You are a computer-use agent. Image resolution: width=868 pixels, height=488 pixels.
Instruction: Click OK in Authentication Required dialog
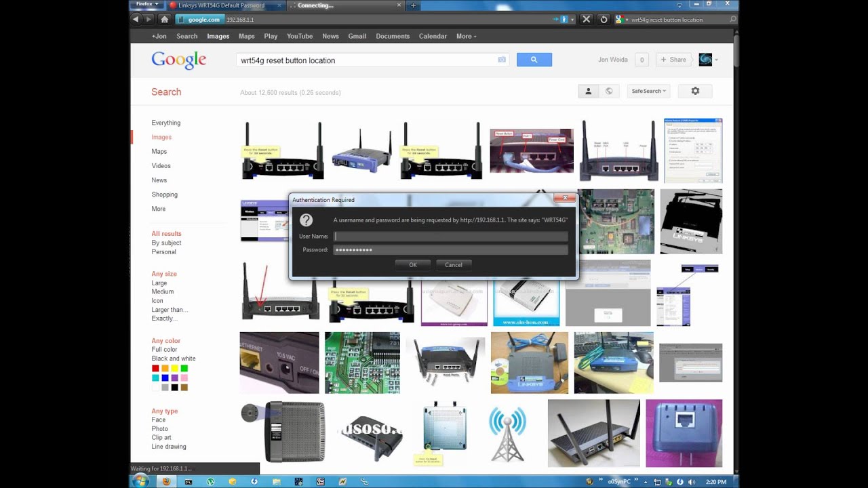tap(413, 265)
